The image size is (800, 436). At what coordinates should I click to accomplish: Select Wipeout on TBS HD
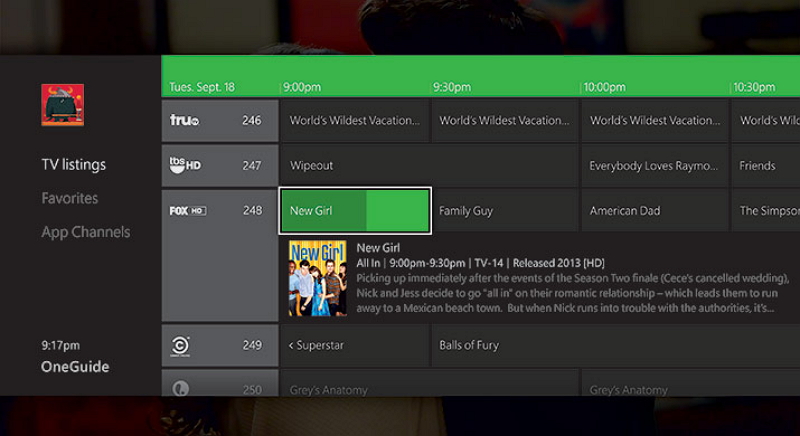click(x=430, y=165)
